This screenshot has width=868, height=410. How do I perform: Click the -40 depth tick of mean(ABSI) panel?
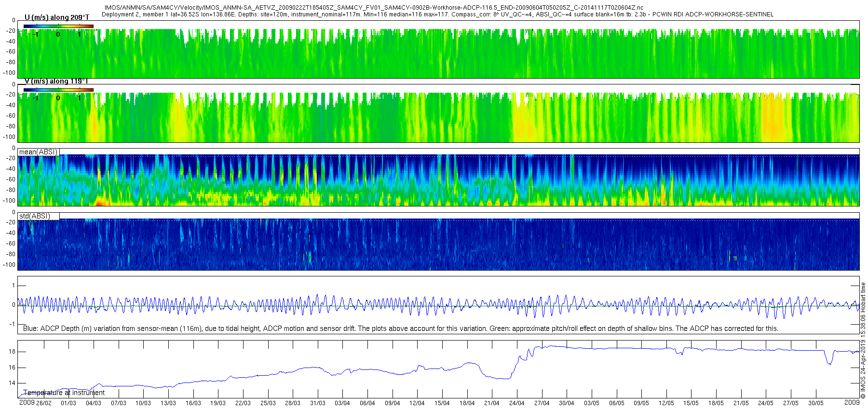[x=10, y=169]
